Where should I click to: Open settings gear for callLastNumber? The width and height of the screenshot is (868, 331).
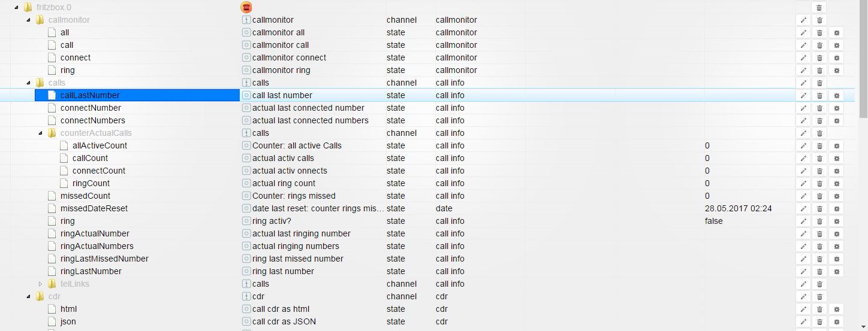coord(836,95)
